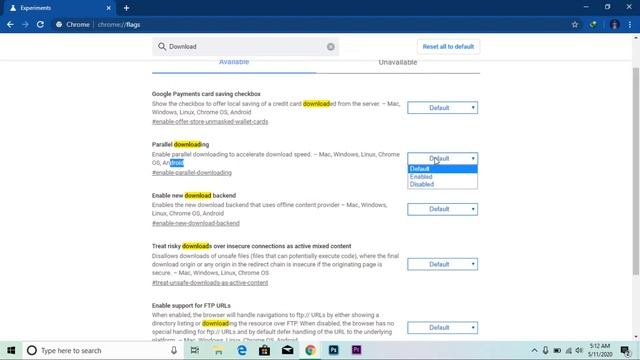Click the Chrome site info icon
This screenshot has height=360, width=640.
click(x=59, y=24)
